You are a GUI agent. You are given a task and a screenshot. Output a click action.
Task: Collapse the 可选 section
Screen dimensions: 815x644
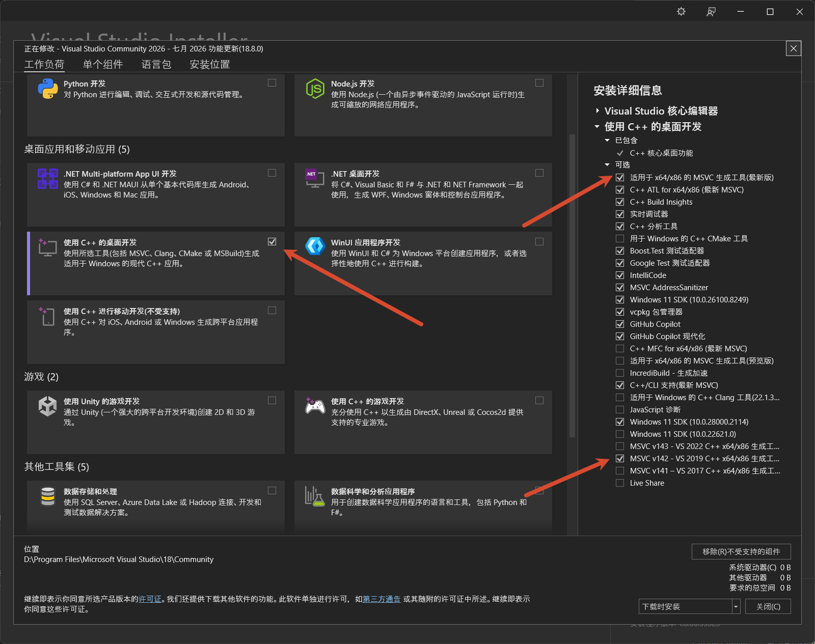(x=607, y=164)
